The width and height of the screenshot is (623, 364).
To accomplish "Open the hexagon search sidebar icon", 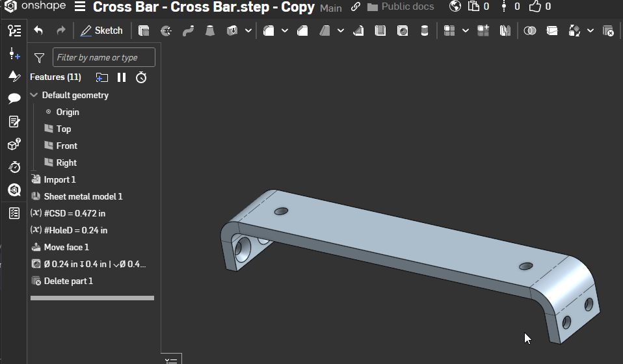I will pyautogui.click(x=14, y=190).
